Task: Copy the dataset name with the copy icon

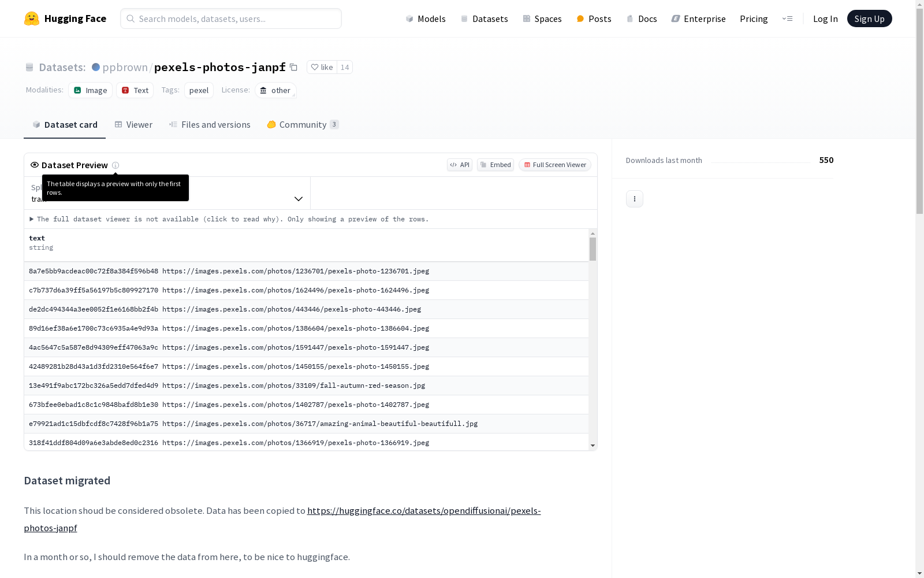Action: pos(293,67)
